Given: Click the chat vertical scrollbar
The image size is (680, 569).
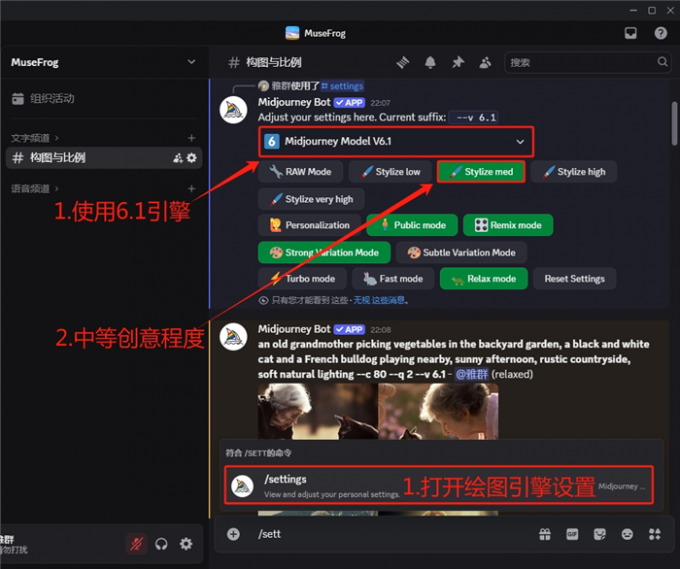Looking at the screenshot, I should click(x=674, y=124).
